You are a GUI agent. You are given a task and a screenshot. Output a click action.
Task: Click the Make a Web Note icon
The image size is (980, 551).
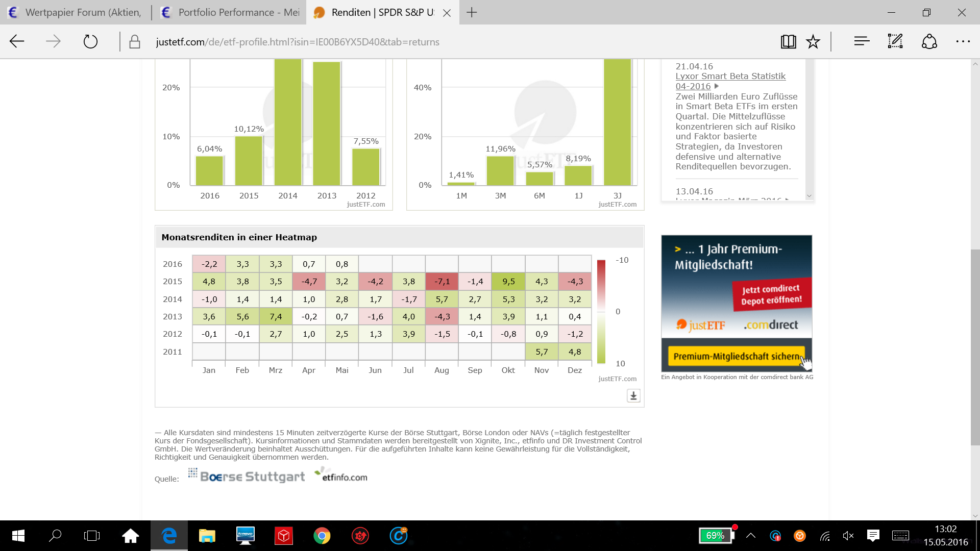[x=895, y=42]
